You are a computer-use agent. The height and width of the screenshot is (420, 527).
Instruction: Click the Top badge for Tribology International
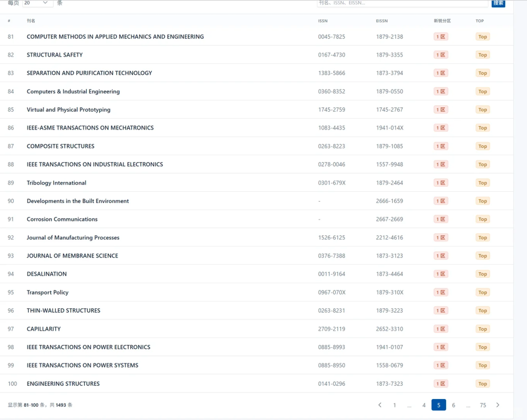tap(483, 183)
